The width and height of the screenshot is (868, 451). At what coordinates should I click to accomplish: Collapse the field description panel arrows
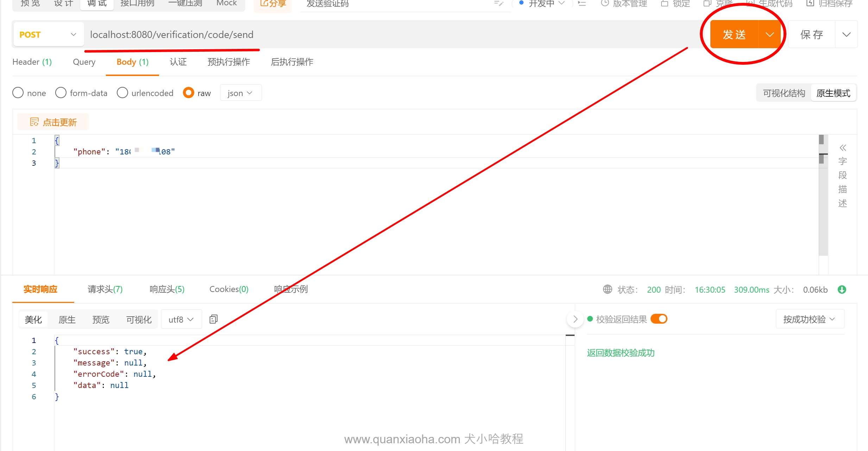coord(843,147)
